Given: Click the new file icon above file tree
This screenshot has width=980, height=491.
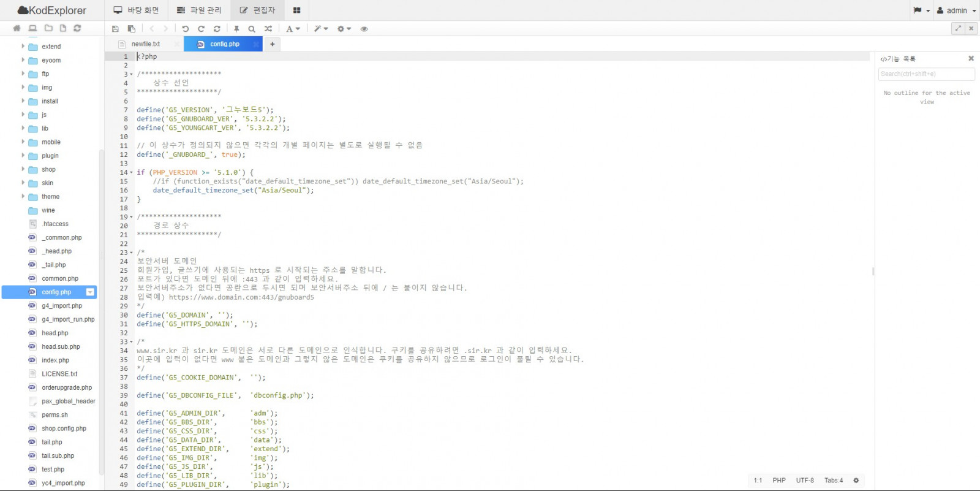Looking at the screenshot, I should click(x=62, y=28).
